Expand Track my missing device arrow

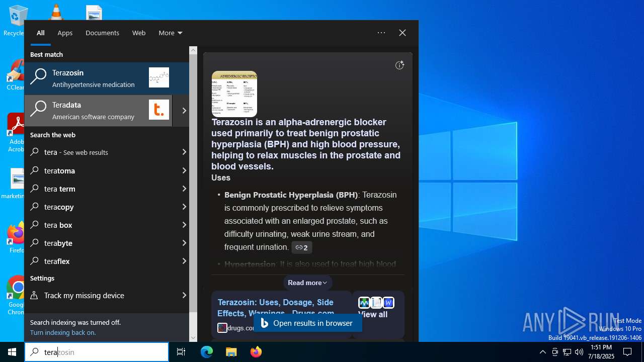[x=184, y=295]
